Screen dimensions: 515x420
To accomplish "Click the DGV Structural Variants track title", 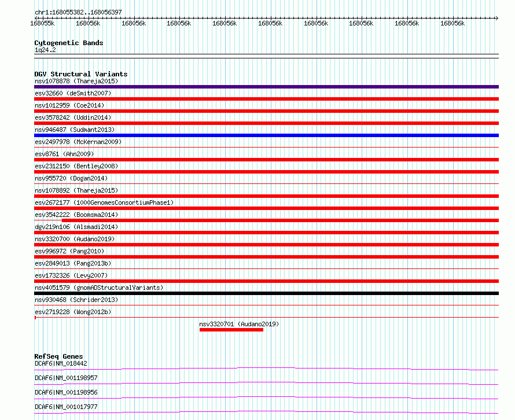I will pos(81,74).
